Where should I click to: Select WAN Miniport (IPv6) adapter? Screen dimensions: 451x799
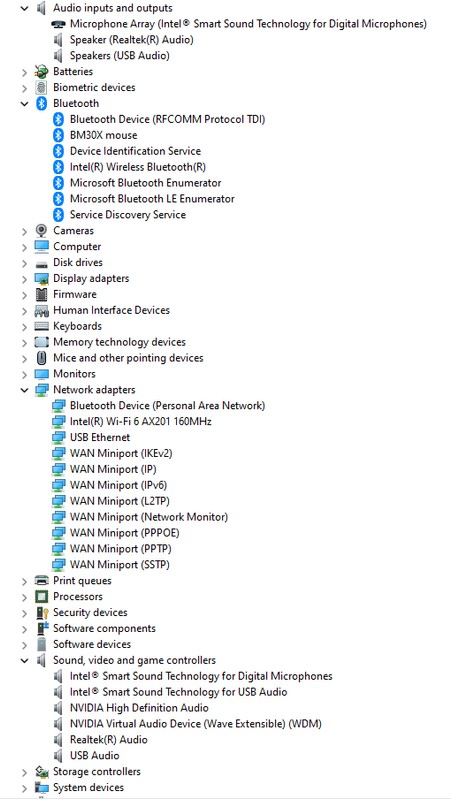tap(118, 486)
